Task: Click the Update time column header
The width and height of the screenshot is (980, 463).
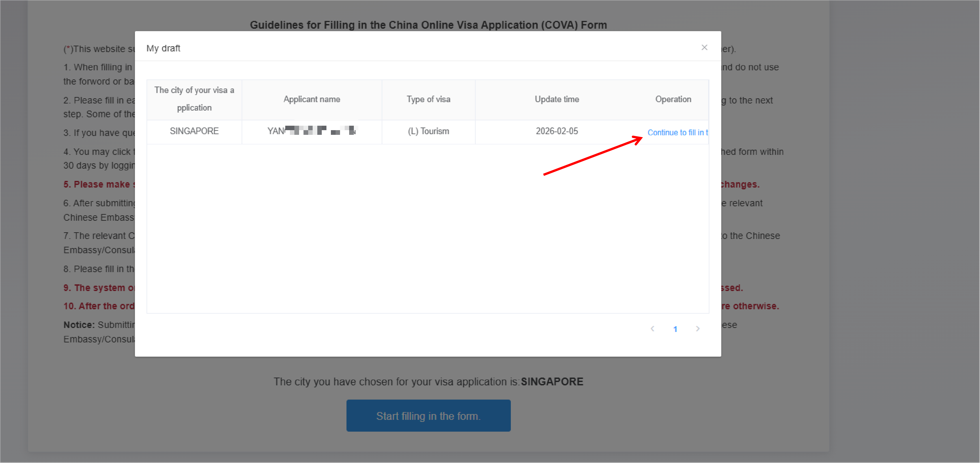Action: point(556,99)
